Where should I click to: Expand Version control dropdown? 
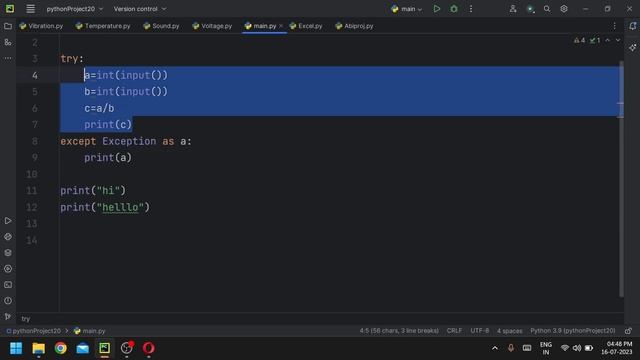tap(140, 9)
